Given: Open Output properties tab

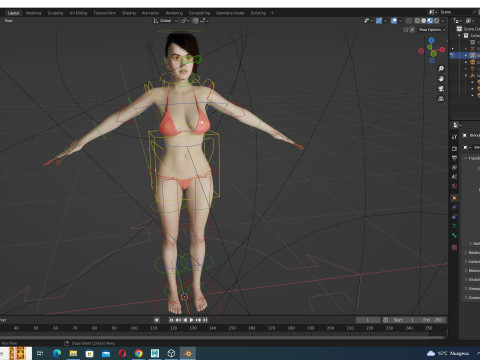Looking at the screenshot, I should [x=454, y=158].
